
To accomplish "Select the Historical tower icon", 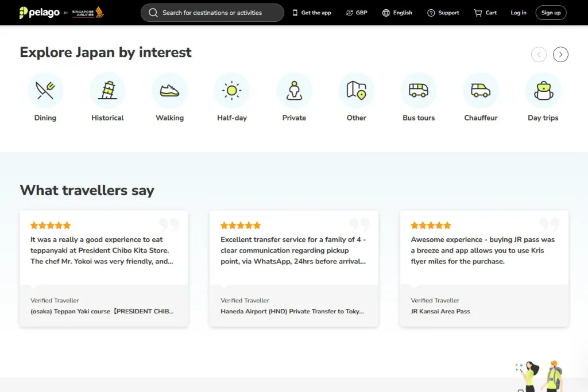I will coord(107,91).
